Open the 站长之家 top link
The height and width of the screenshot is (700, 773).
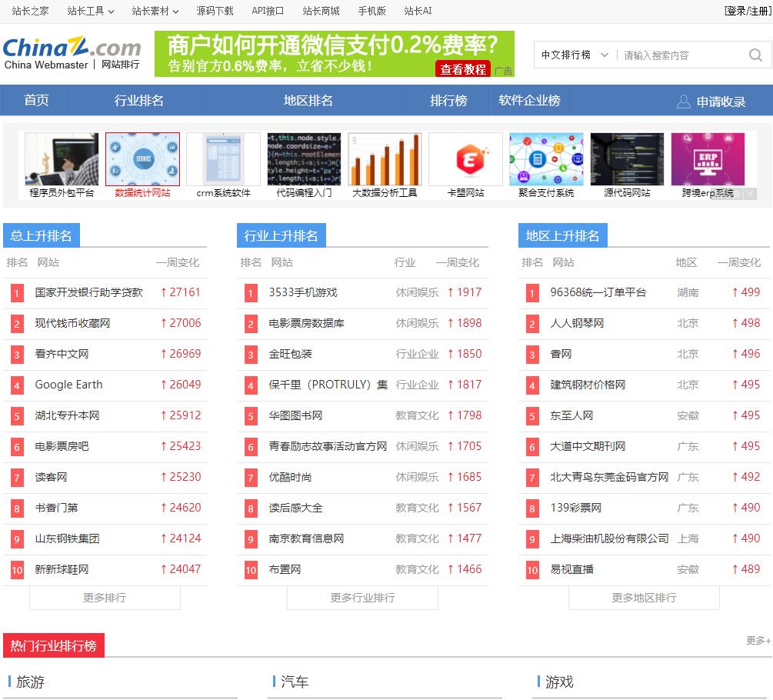[x=30, y=11]
